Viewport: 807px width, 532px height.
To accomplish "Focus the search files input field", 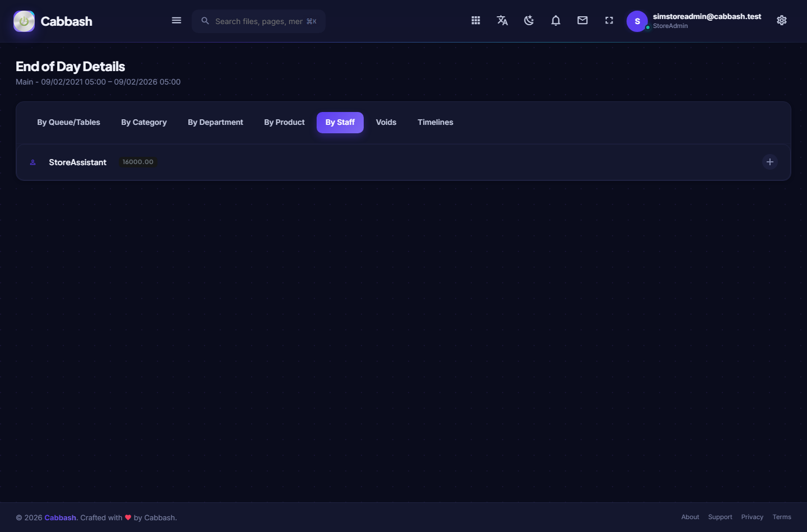I will tap(259, 21).
